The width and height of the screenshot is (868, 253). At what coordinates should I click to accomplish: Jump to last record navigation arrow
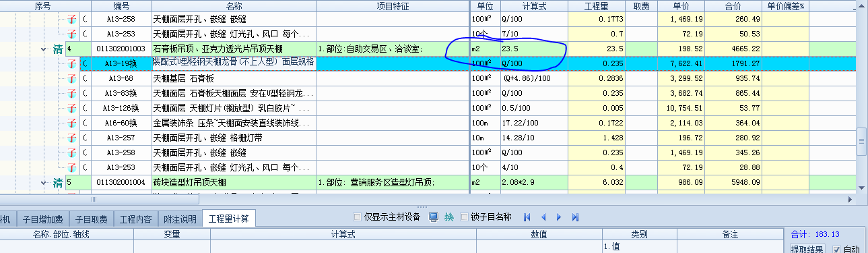click(x=575, y=217)
